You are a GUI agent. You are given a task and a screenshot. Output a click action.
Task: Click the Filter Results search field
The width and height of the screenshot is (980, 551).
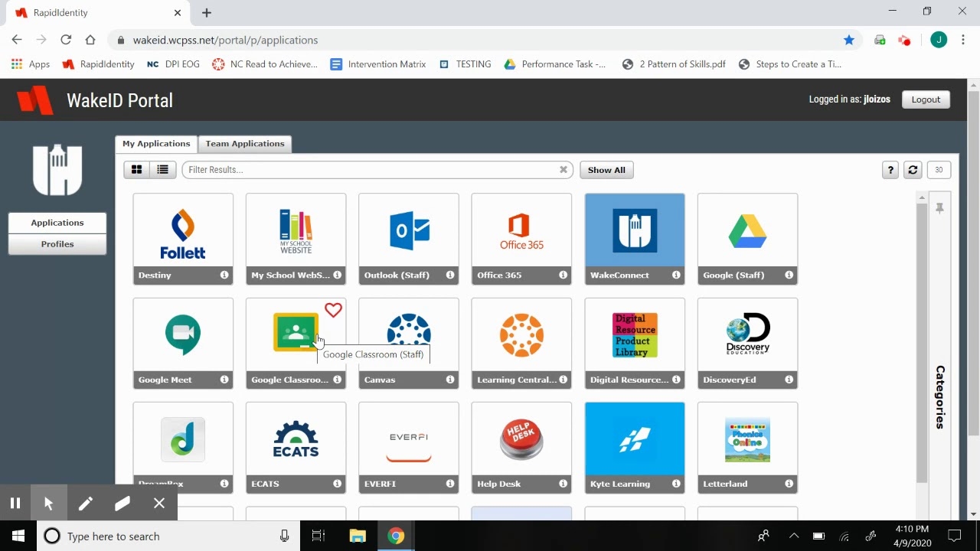[371, 170]
